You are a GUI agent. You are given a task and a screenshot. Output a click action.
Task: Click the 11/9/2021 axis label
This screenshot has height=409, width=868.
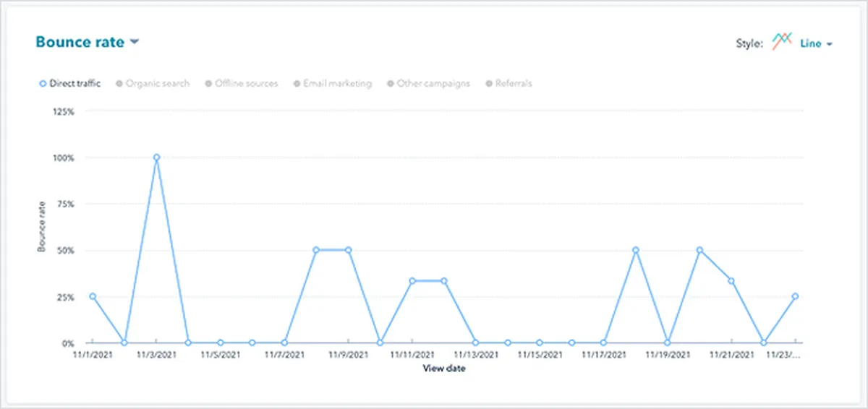pos(348,355)
